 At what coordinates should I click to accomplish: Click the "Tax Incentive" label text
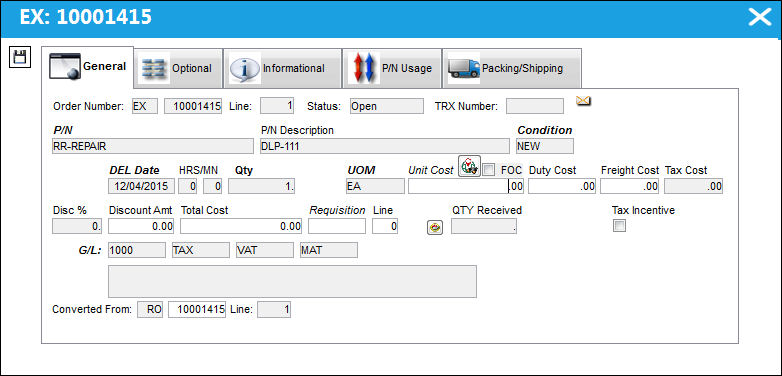coord(643,210)
